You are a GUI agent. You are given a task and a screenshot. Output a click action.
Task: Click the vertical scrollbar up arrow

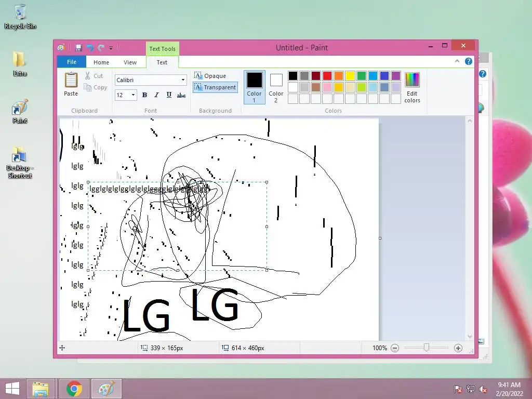(470, 121)
